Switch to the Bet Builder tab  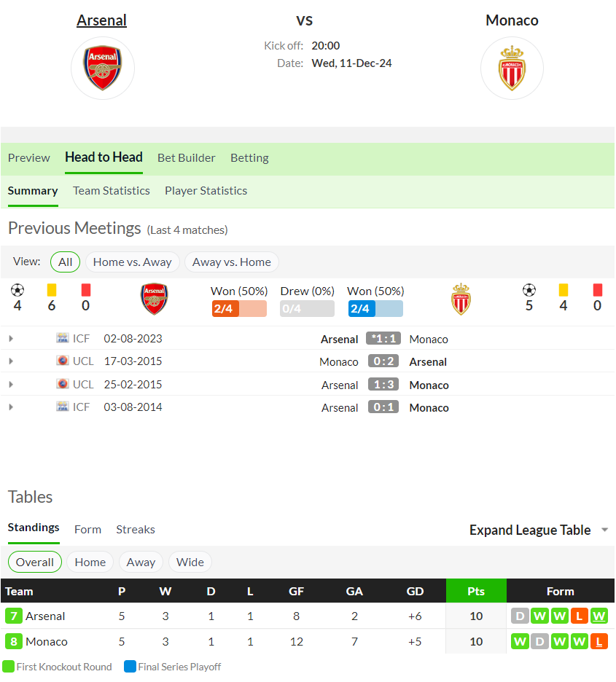tap(186, 157)
